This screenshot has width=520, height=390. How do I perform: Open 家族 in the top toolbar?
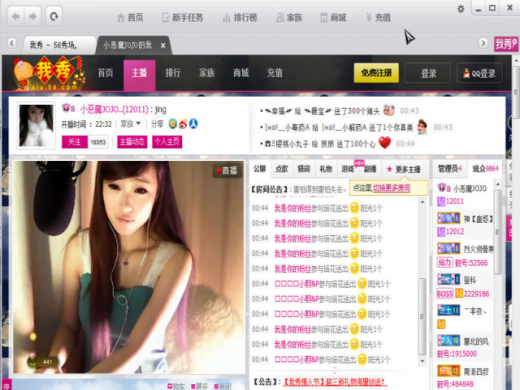289,17
